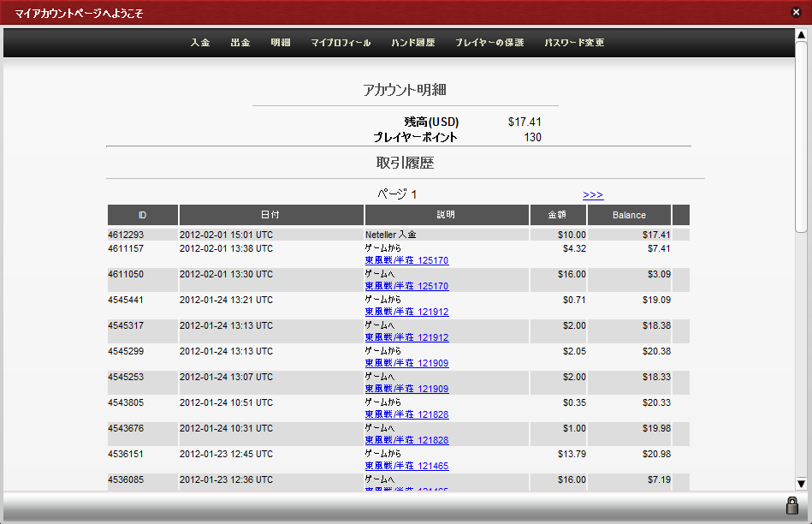Open game link 121465 in transaction 4536151
This screenshot has height=524, width=812.
pos(406,466)
